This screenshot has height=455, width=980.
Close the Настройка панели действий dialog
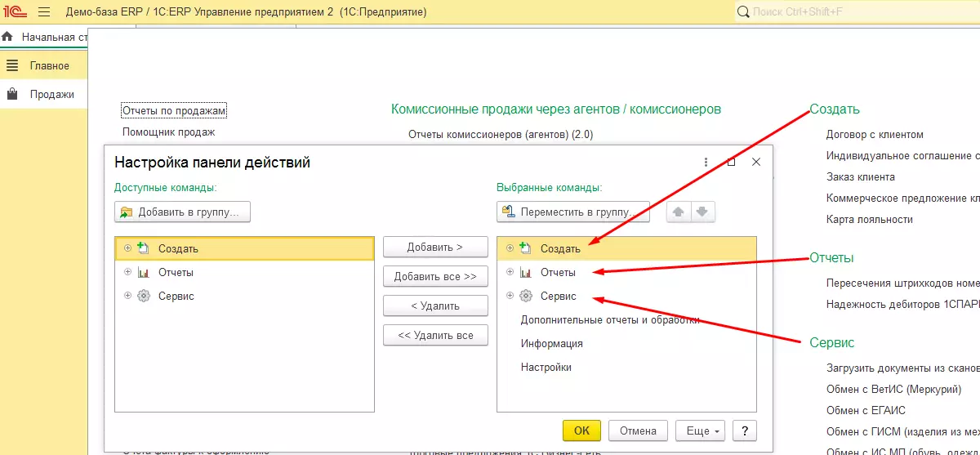(x=756, y=163)
